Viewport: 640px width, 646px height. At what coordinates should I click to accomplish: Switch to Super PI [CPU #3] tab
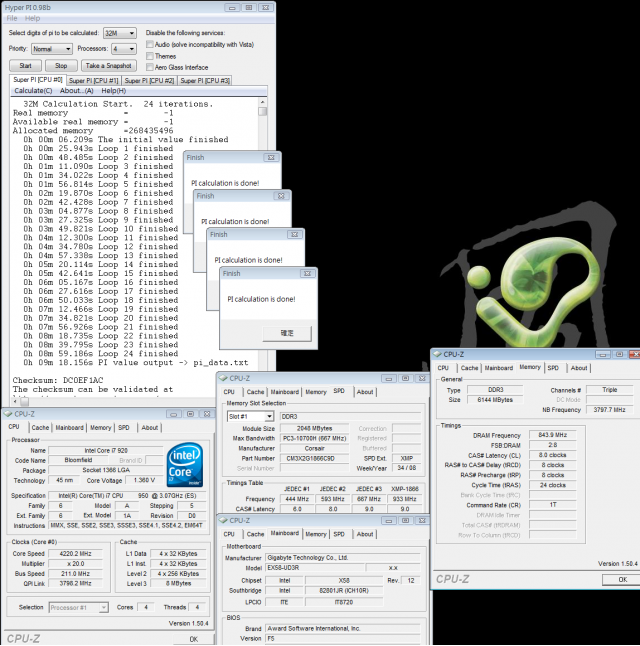point(205,81)
